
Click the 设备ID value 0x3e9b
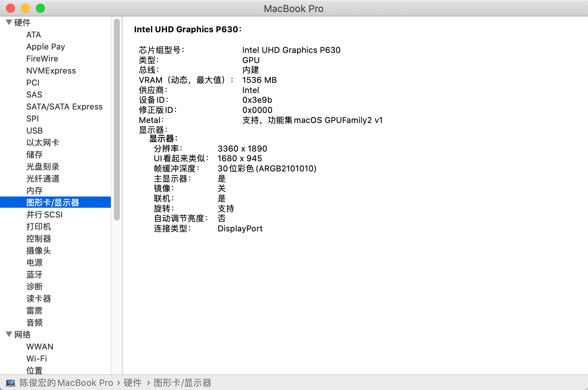(257, 100)
